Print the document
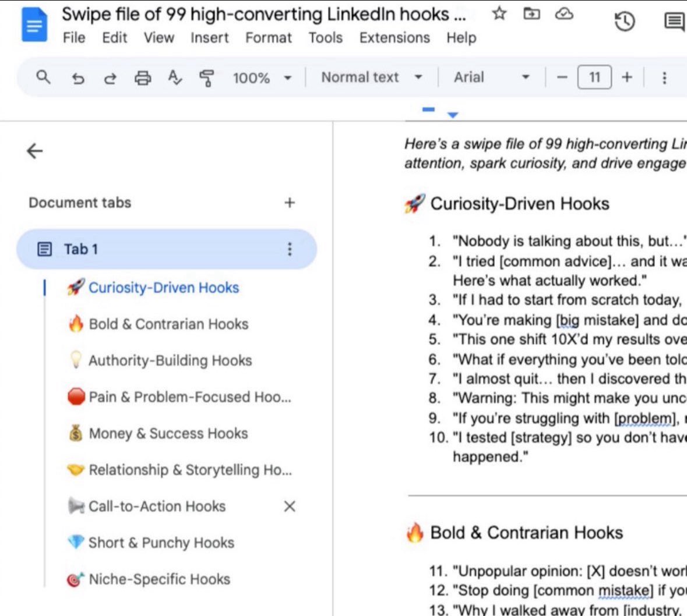The width and height of the screenshot is (687, 616). (x=143, y=77)
